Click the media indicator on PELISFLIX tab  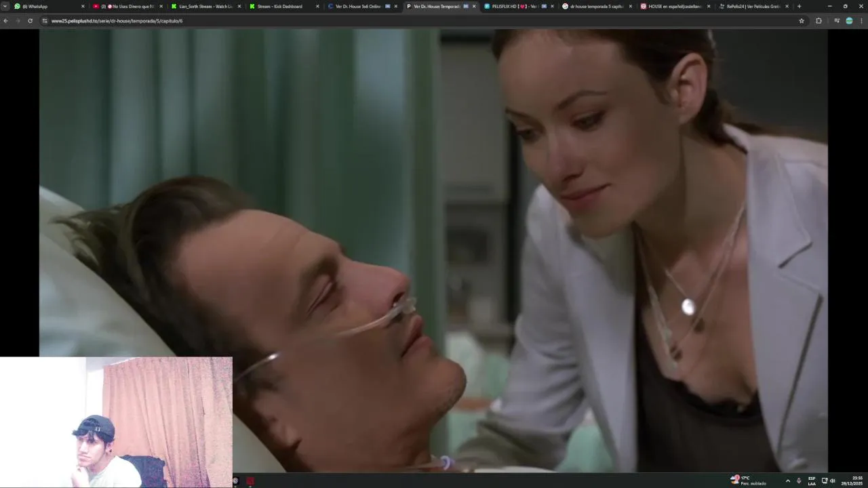[544, 6]
